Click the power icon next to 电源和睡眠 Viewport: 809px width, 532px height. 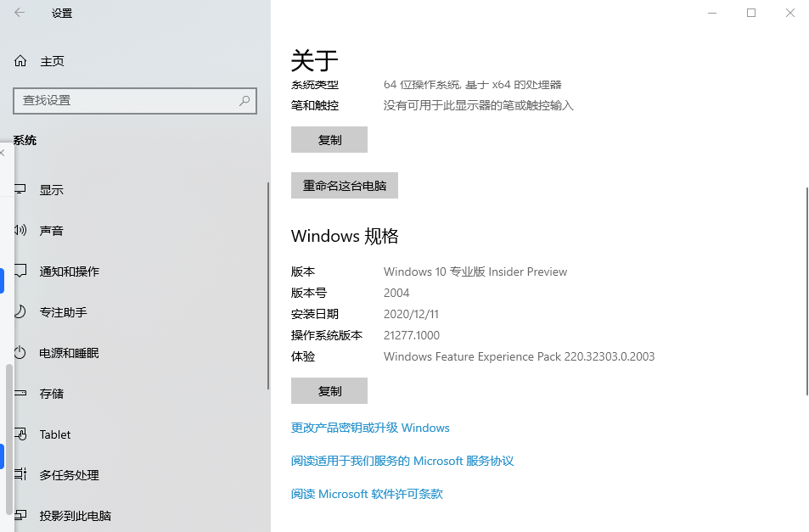(20, 353)
